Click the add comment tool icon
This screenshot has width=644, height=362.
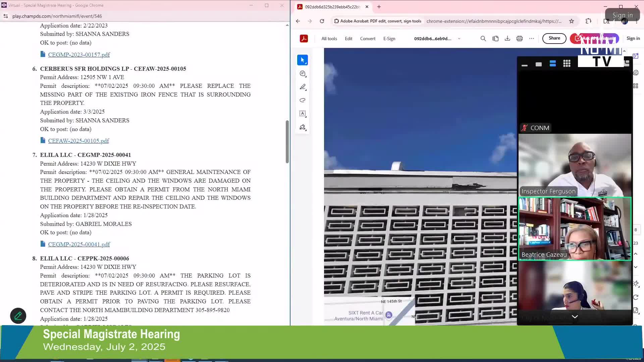coord(303,74)
